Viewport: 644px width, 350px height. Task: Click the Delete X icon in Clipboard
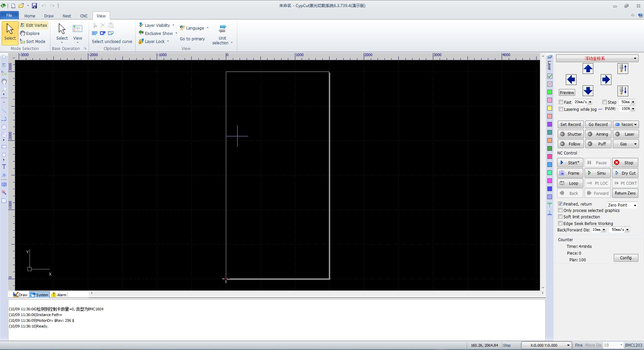[103, 25]
